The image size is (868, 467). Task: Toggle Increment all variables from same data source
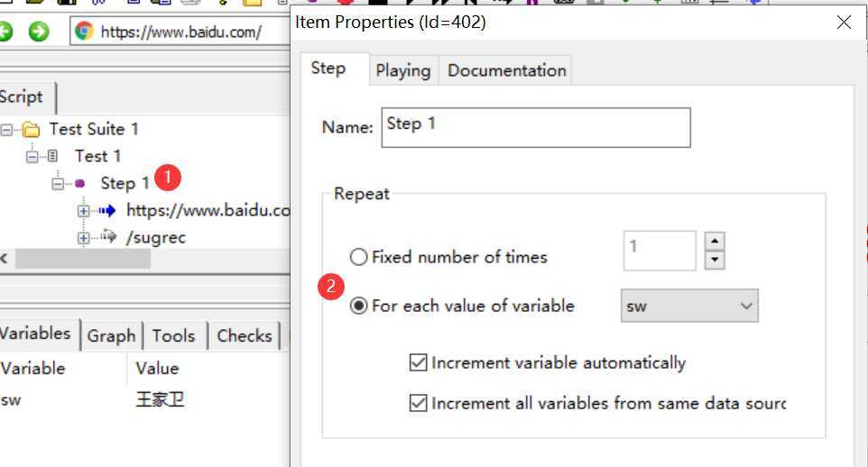coord(418,403)
